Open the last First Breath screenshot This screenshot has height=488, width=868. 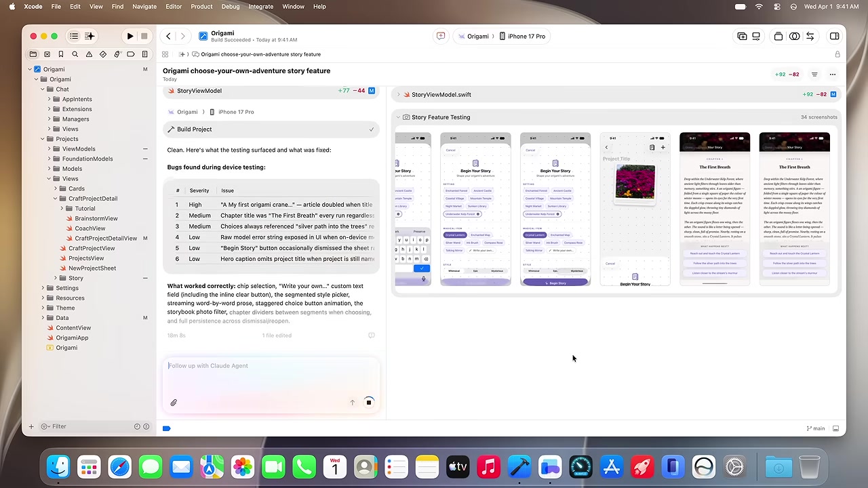point(794,209)
